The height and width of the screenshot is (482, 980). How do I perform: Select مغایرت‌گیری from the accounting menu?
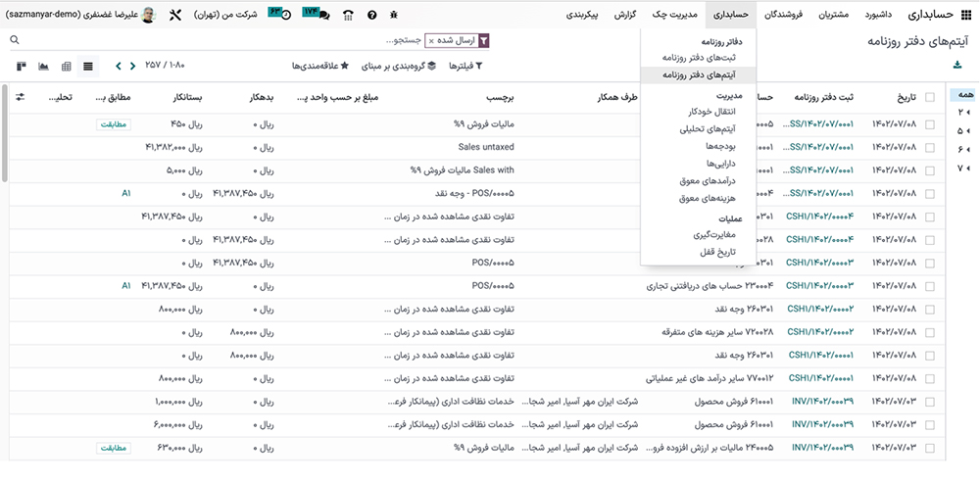point(712,234)
